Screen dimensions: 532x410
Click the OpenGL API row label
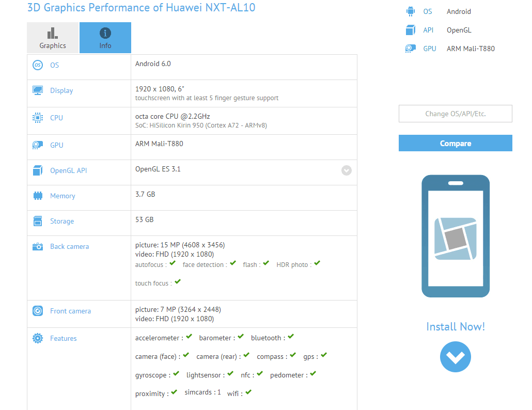pyautogui.click(x=69, y=170)
